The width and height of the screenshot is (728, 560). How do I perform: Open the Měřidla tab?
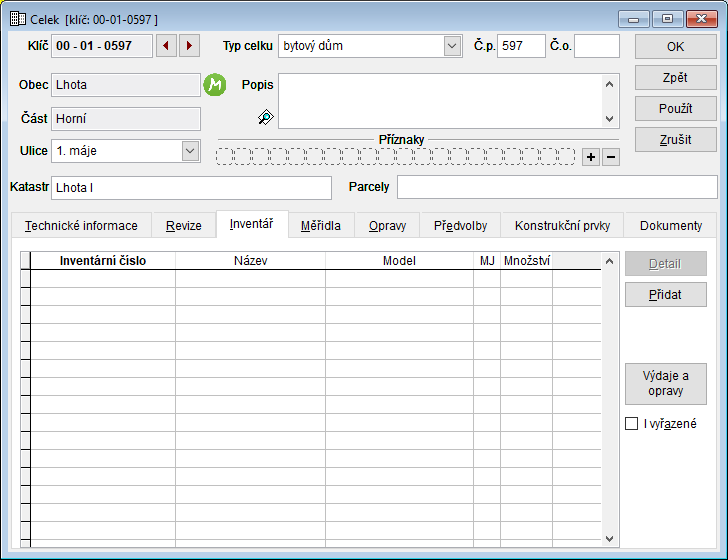coord(321,226)
